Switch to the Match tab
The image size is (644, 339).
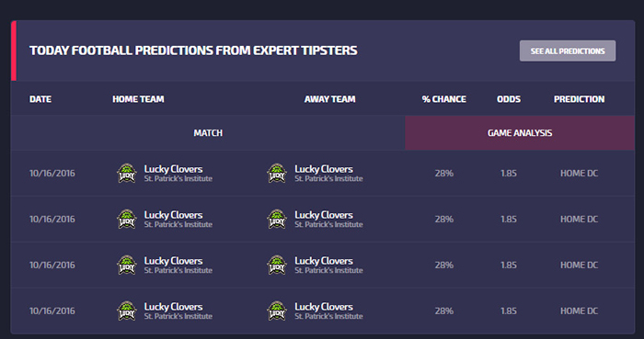(208, 133)
